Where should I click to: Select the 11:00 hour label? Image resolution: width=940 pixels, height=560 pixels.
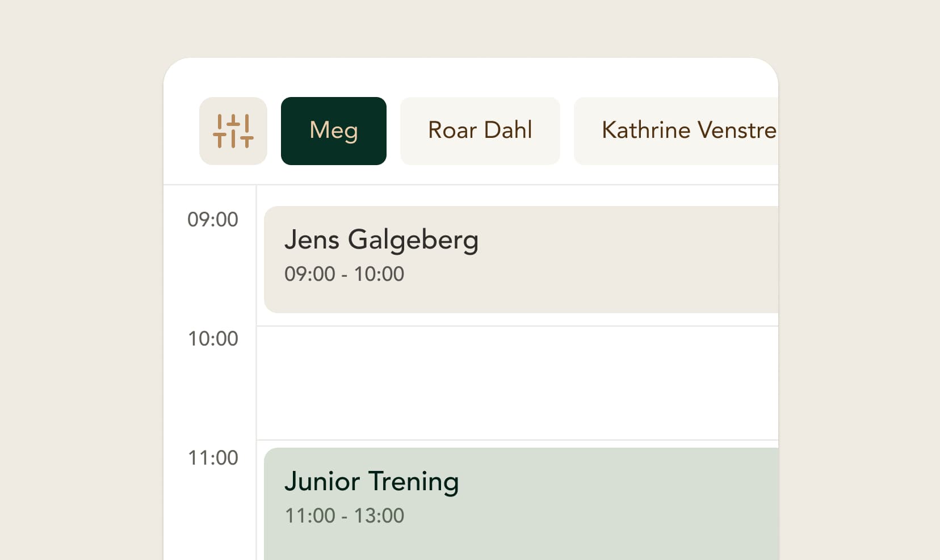pyautogui.click(x=213, y=458)
